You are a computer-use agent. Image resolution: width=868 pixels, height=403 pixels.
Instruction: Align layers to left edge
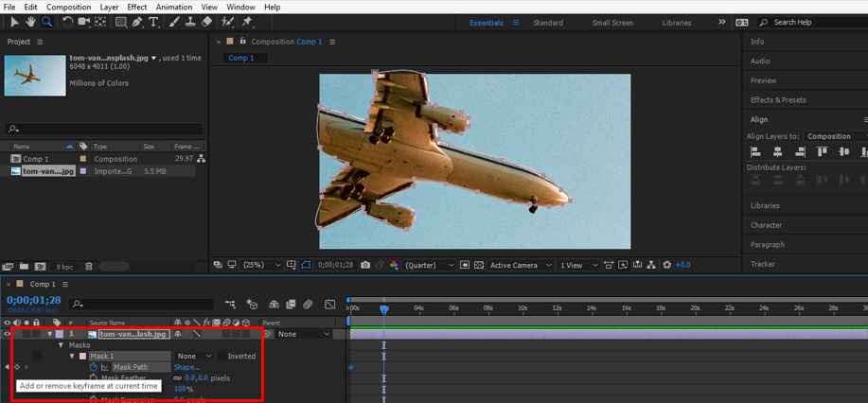point(755,151)
